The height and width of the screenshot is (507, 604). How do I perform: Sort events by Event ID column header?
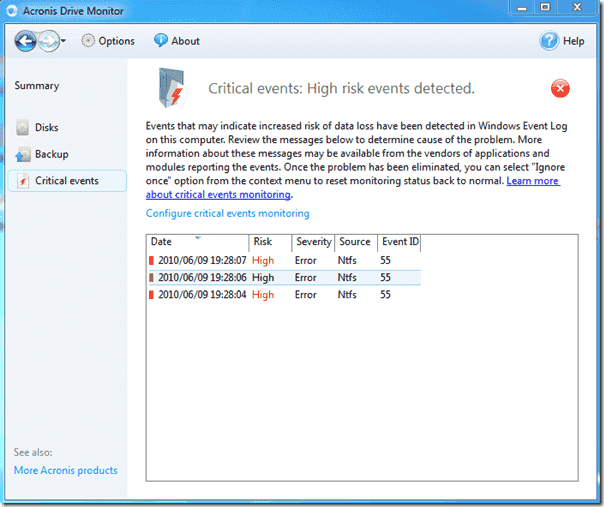click(x=399, y=243)
